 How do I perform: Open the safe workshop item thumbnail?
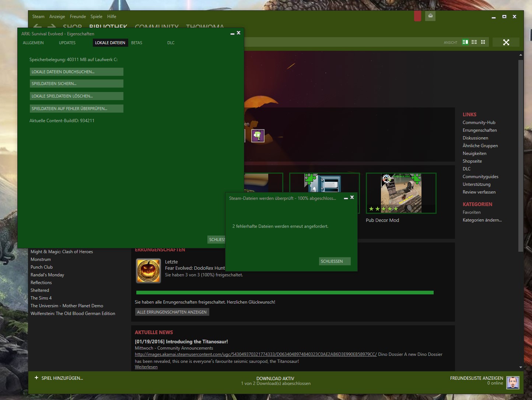pos(324,183)
